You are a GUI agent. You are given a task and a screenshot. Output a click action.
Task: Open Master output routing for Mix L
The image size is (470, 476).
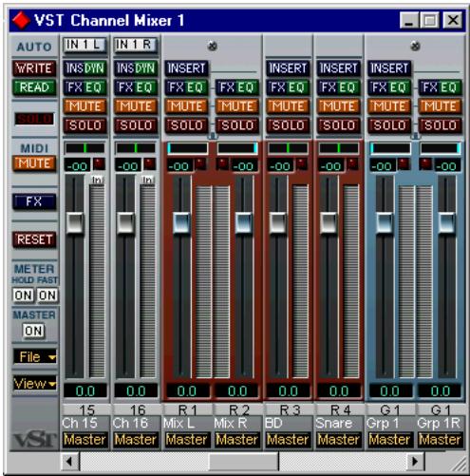186,440
